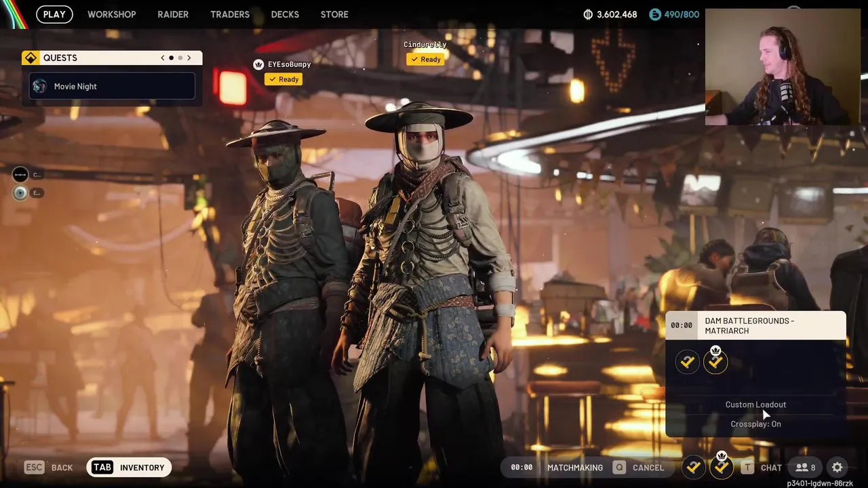The width and height of the screenshot is (868, 488).
Task: Open Inventory with the TAB button
Action: (129, 467)
